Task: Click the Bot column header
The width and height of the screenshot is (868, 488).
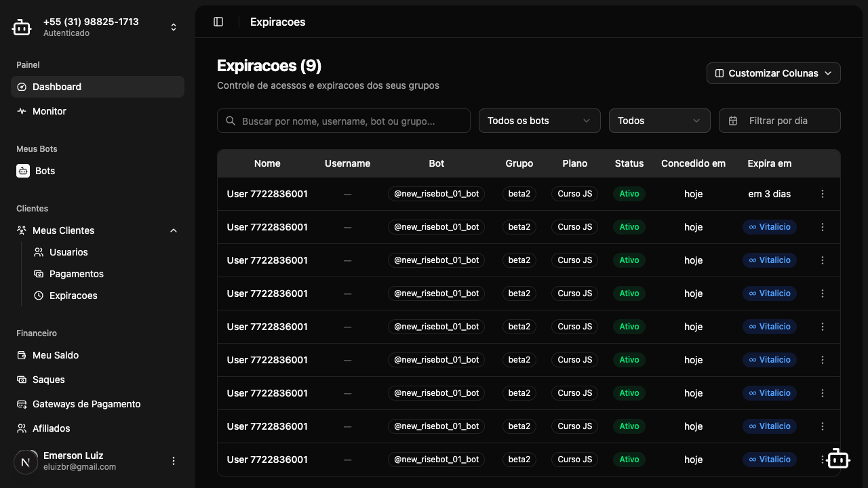Action: pyautogui.click(x=437, y=163)
